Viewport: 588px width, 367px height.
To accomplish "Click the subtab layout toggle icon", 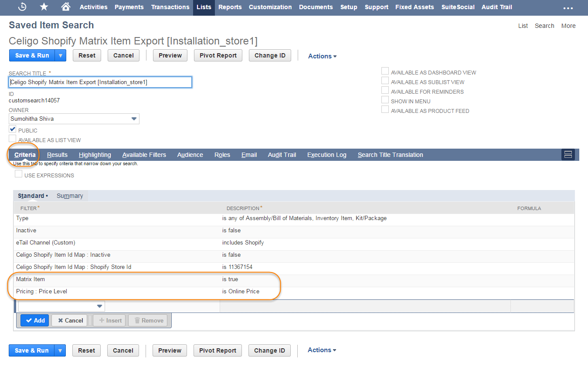I will pos(568,154).
